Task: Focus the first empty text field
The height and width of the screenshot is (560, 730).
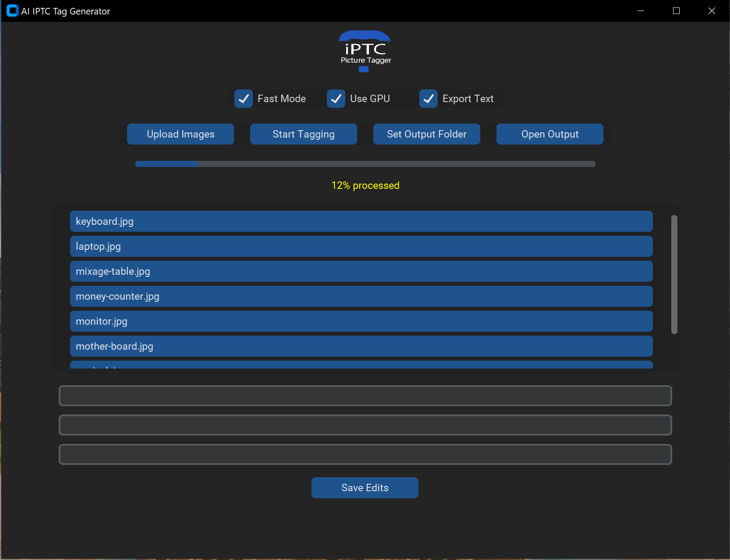Action: pyautogui.click(x=365, y=396)
